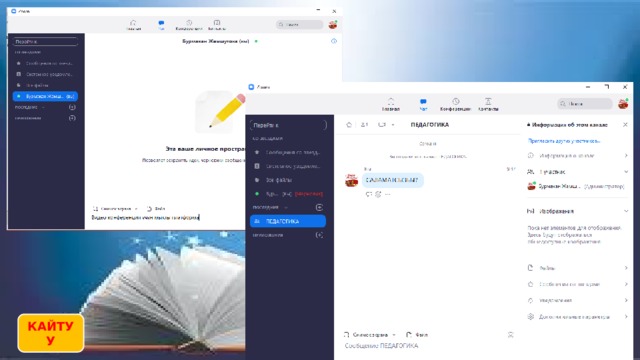This screenshot has height=360, width=640.
Task: Click the members count icon in chat header
Action: [364, 124]
